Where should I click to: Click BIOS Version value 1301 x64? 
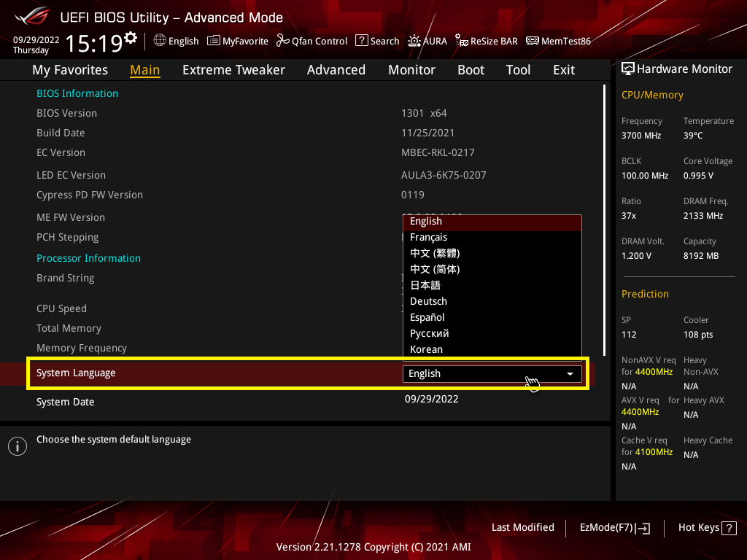[424, 113]
